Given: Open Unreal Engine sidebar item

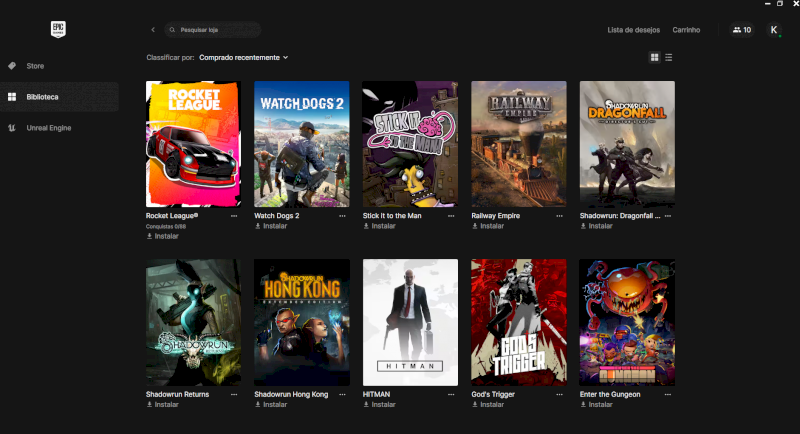Looking at the screenshot, I should pos(49,128).
